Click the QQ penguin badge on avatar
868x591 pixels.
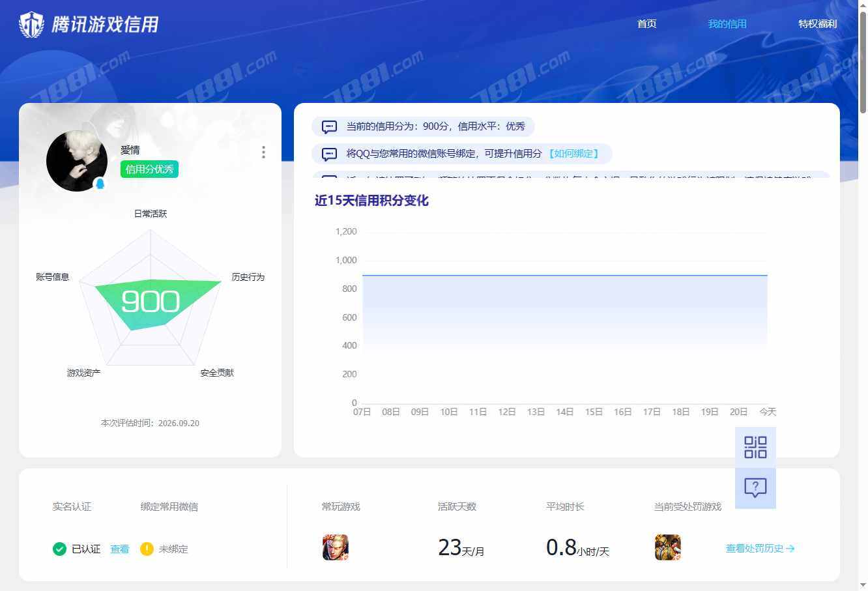pyautogui.click(x=100, y=184)
